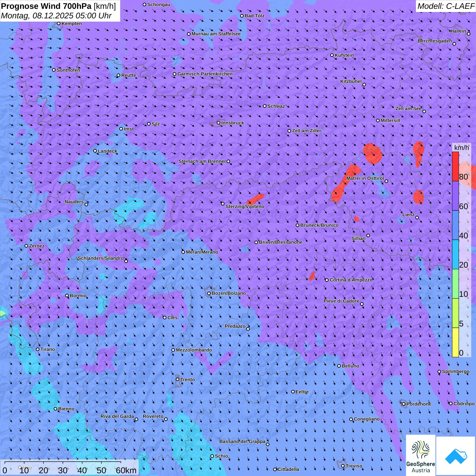Image resolution: width=476 pixels, height=476 pixels.
Task: Select the purple 60–80 km/h legend swatch
Action: pos(455,196)
